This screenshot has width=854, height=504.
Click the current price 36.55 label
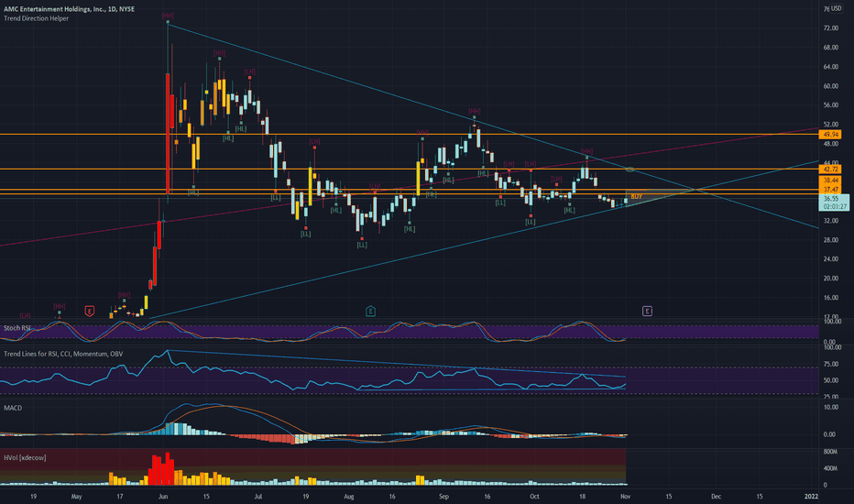point(831,199)
